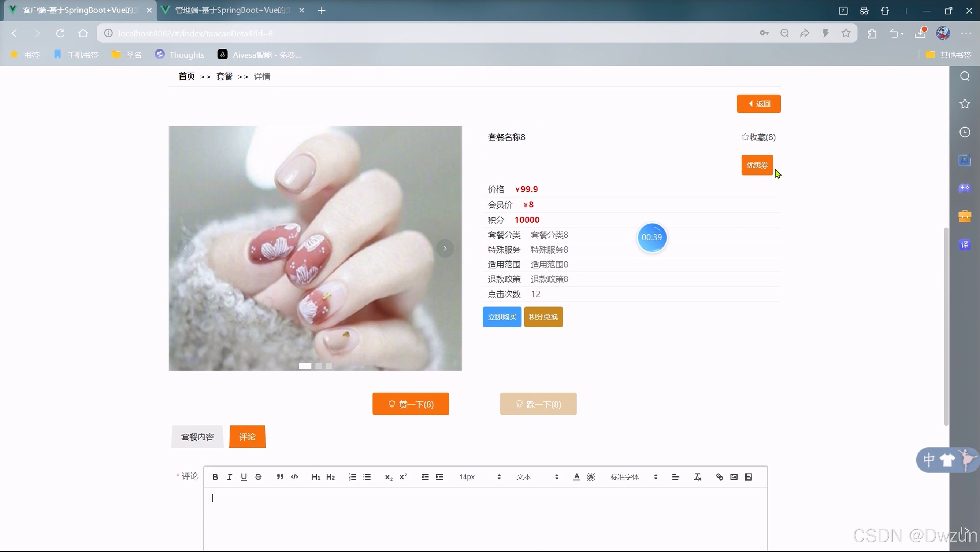Click the 立即购买 button

(x=502, y=317)
